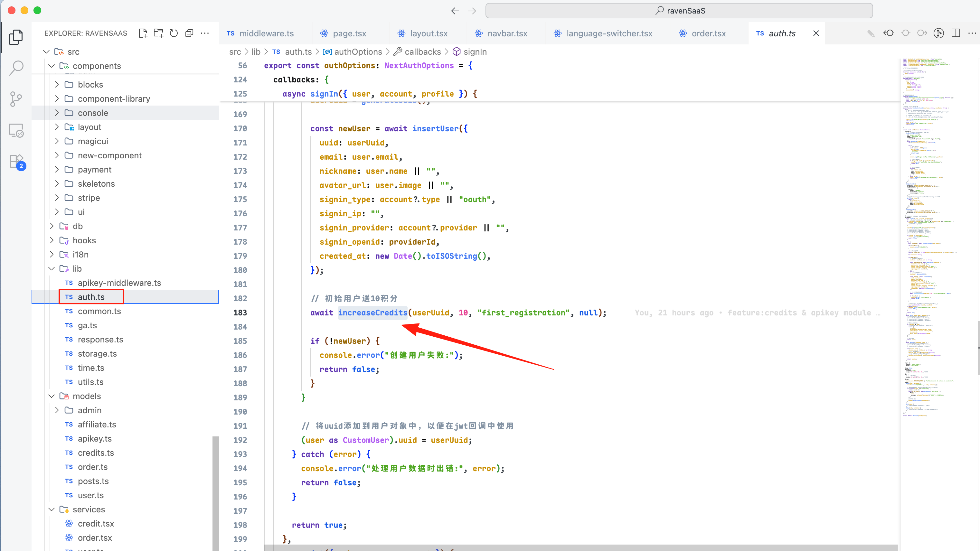The image size is (980, 551).
Task: Collapse all folders in Explorer
Action: pyautogui.click(x=189, y=33)
